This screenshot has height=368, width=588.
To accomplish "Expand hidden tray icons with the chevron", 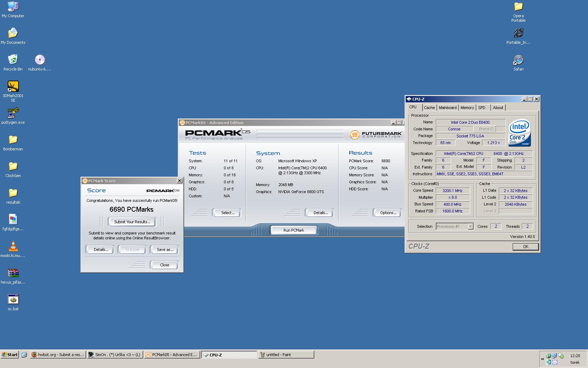I will point(542,359).
